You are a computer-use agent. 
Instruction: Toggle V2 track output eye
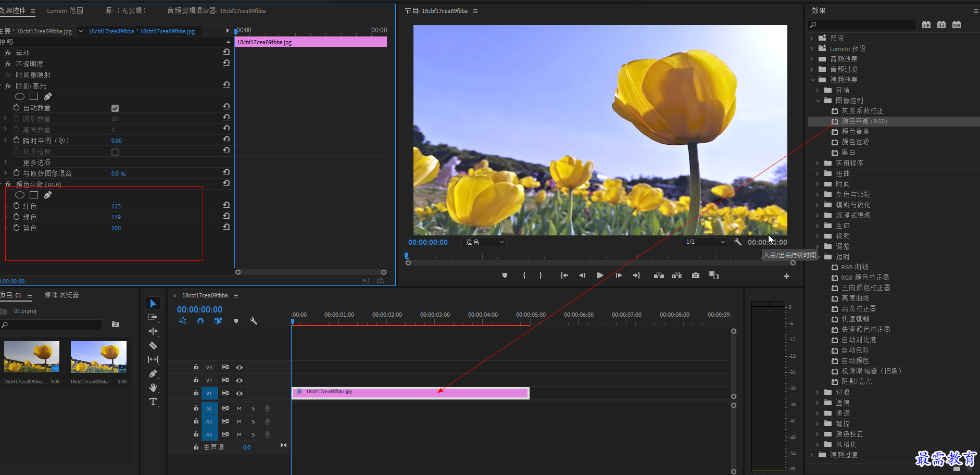tap(240, 381)
